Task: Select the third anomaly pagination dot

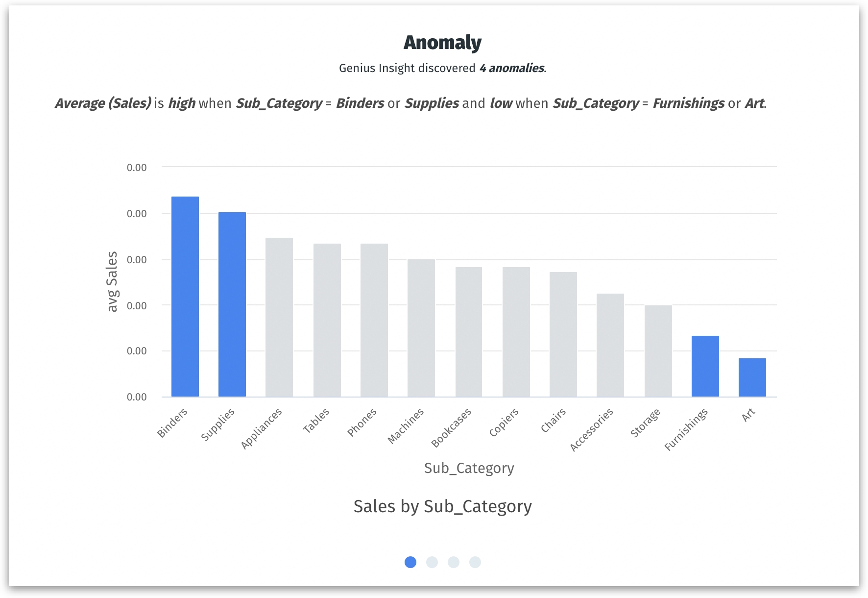Action: pyautogui.click(x=454, y=562)
